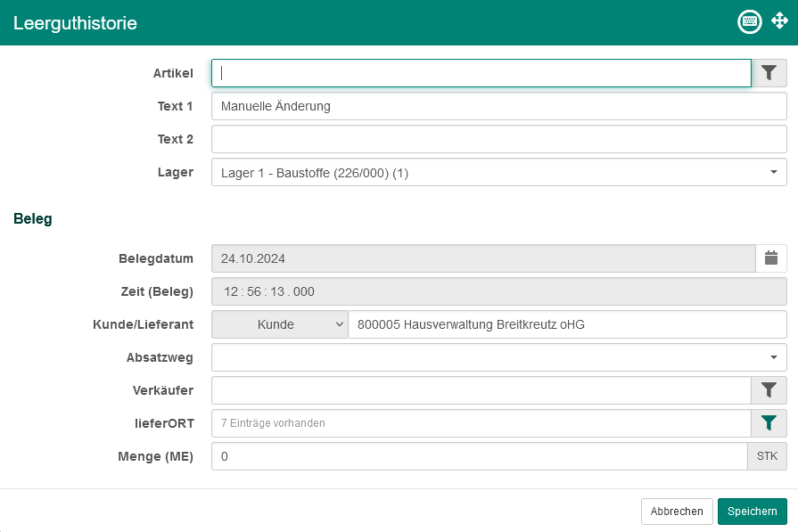Click the keyboard icon in header
Image resolution: width=798 pixels, height=532 pixels.
[x=750, y=22]
